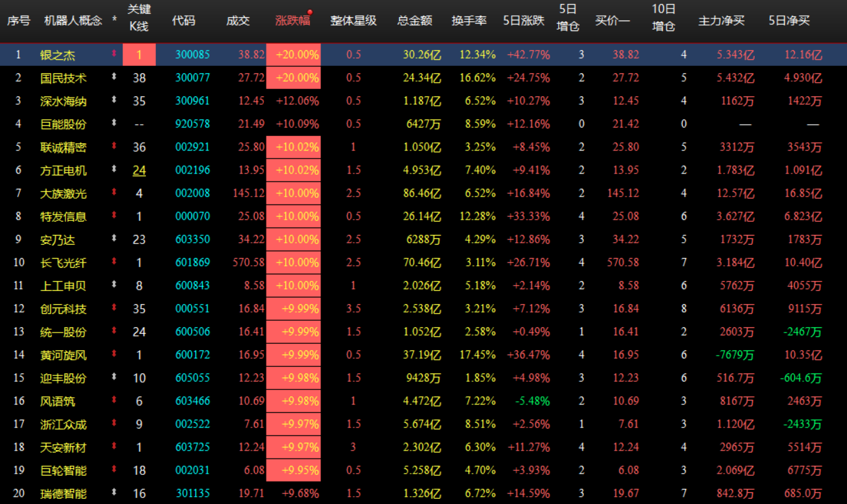847x504 pixels.
Task: Sort by the 主力净买 column header
Action: pyautogui.click(x=722, y=20)
